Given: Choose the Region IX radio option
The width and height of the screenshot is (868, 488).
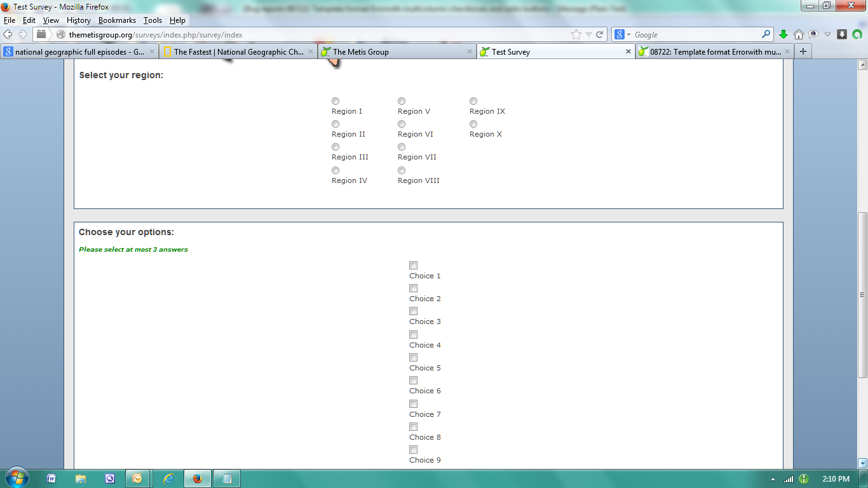Looking at the screenshot, I should (x=473, y=101).
